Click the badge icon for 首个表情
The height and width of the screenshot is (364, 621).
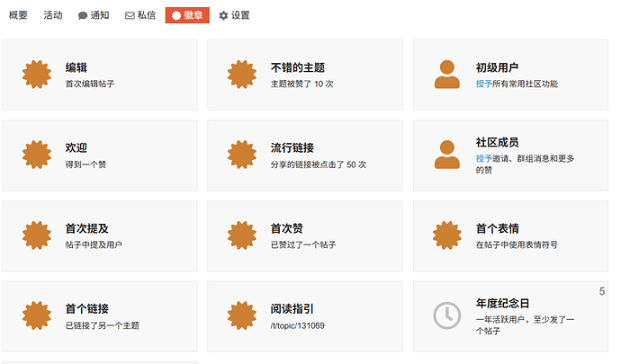[447, 235]
